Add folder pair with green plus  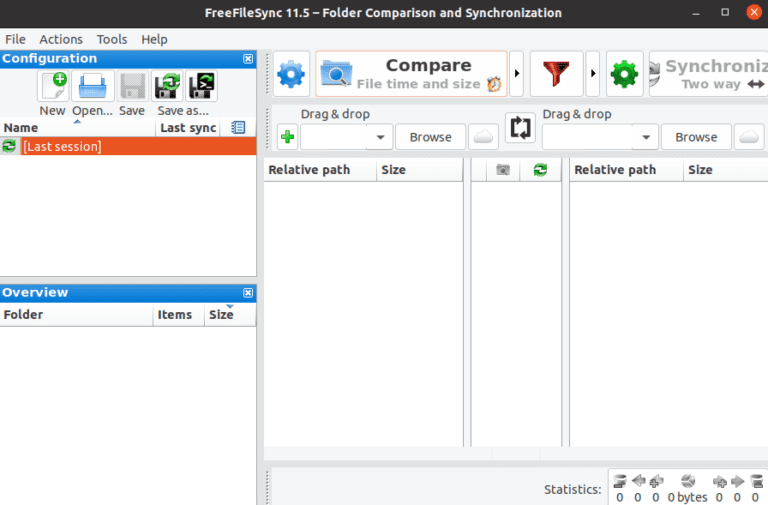tap(288, 137)
